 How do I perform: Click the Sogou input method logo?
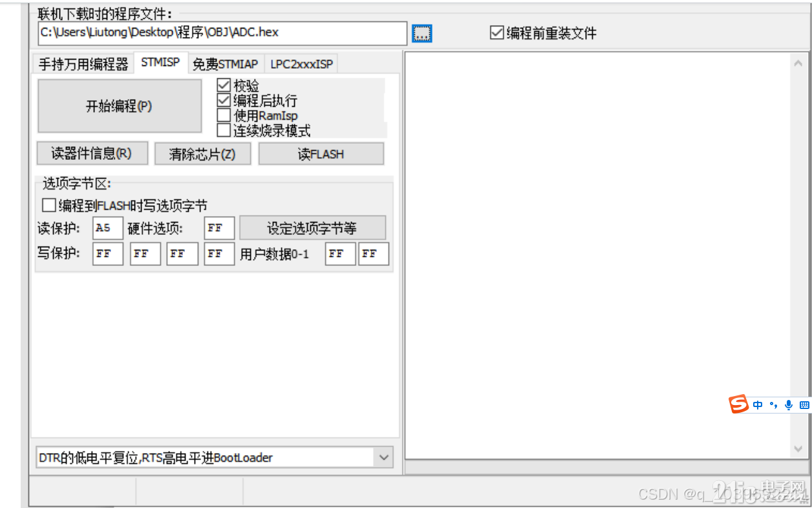pos(738,404)
